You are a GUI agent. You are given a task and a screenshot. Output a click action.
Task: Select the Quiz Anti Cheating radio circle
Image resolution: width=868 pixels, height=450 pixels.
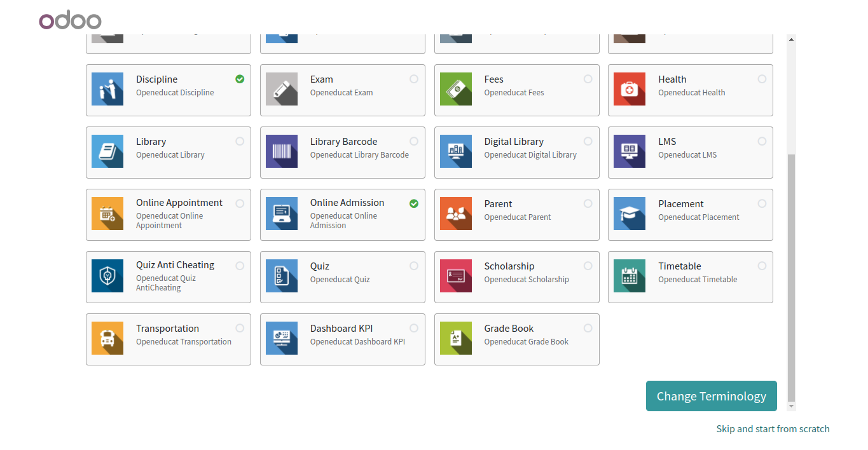tap(240, 266)
